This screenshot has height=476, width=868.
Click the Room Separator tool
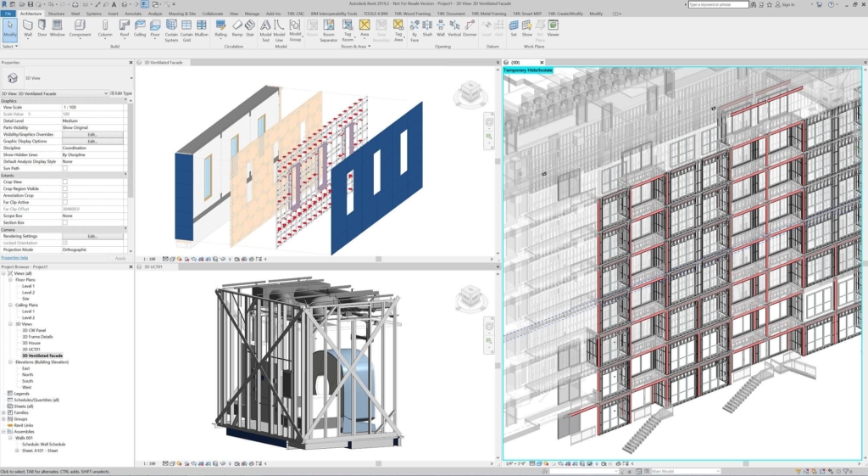click(x=329, y=31)
